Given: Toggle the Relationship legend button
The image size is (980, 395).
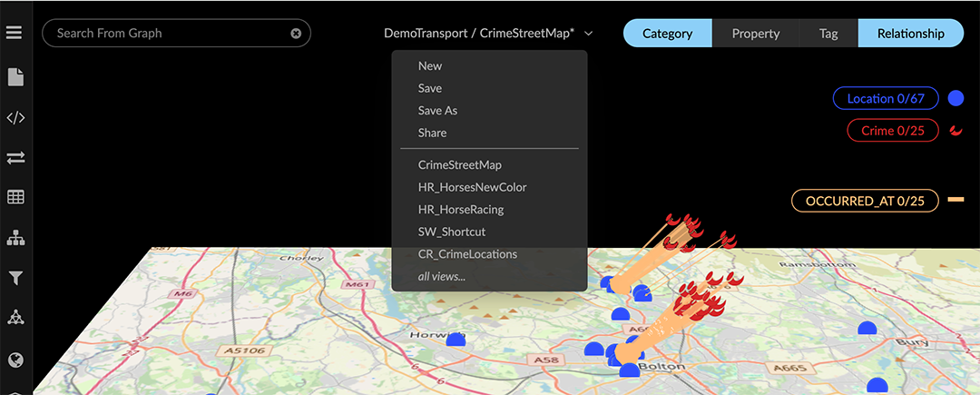Looking at the screenshot, I should pyautogui.click(x=910, y=34).
